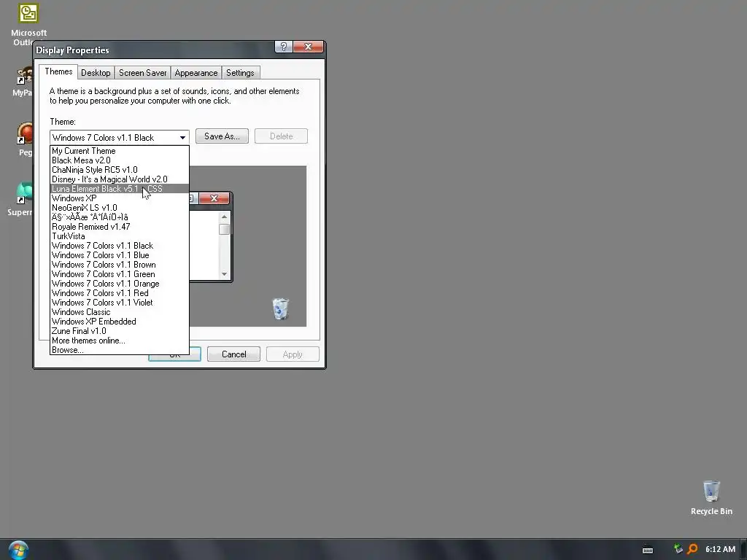Open the Appearance tab

[196, 73]
